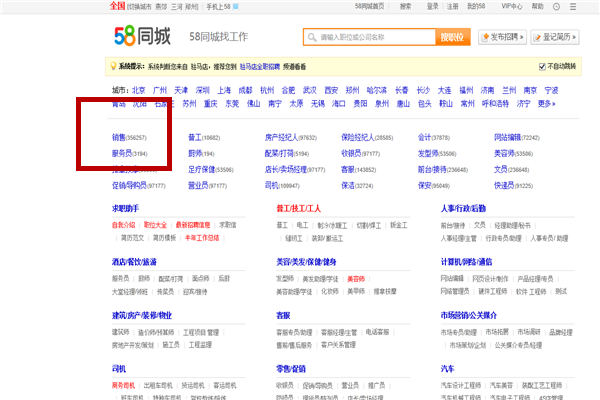Click the red 商务司机 link
Image resolution: width=600 pixels, height=400 pixels.
pos(123,385)
